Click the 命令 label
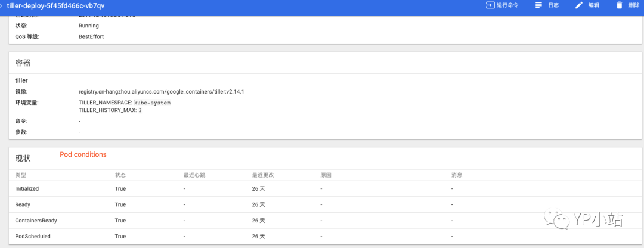This screenshot has width=644, height=248. [21, 121]
